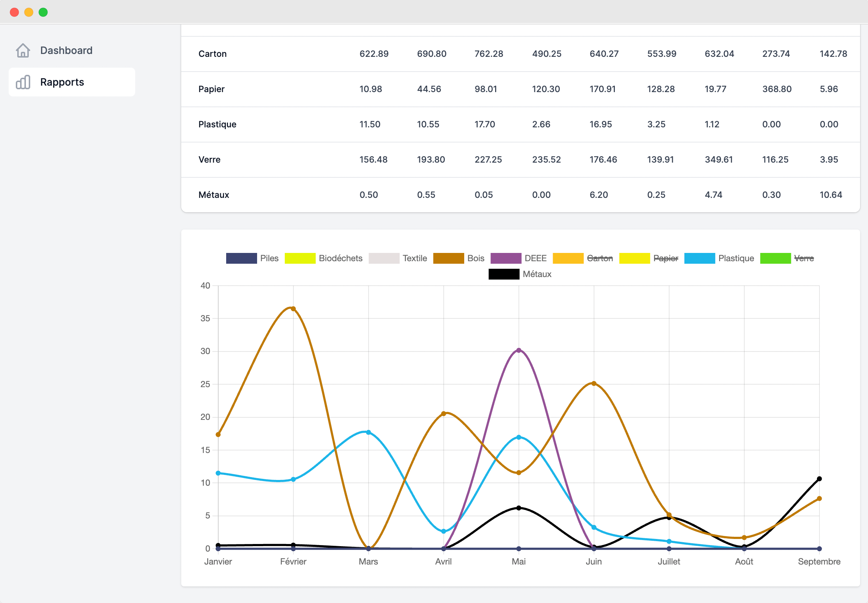
Task: Select the Rapports menu item
Action: click(x=62, y=82)
